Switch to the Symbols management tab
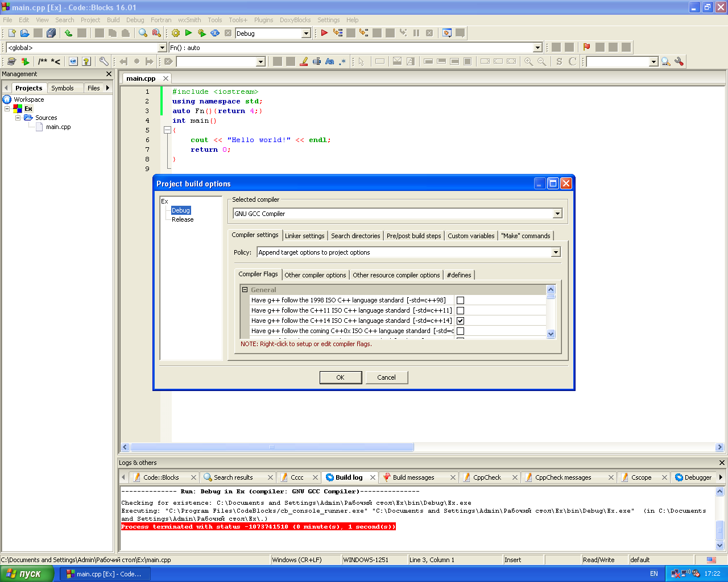 click(x=62, y=88)
